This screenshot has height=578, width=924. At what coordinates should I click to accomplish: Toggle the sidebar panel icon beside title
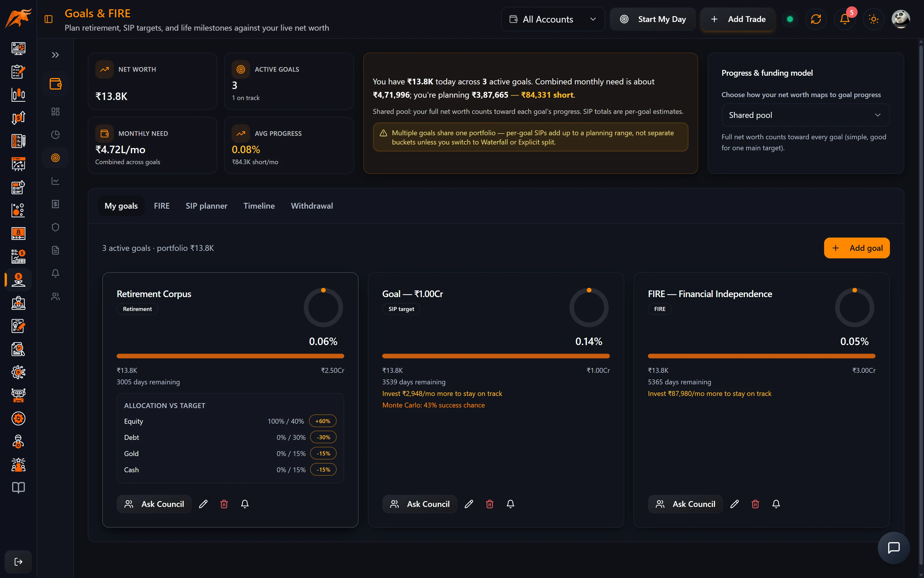(49, 19)
